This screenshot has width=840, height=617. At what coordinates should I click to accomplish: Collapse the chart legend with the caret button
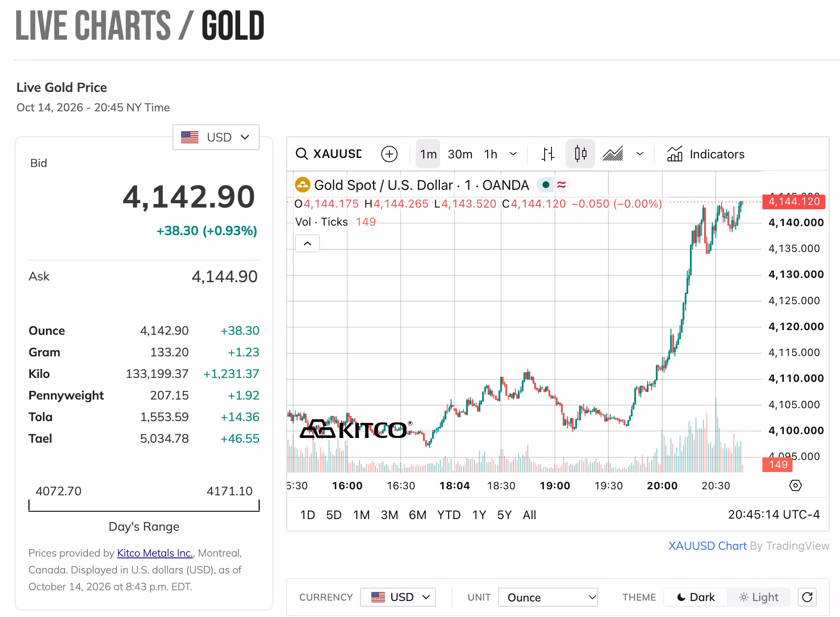(x=307, y=243)
